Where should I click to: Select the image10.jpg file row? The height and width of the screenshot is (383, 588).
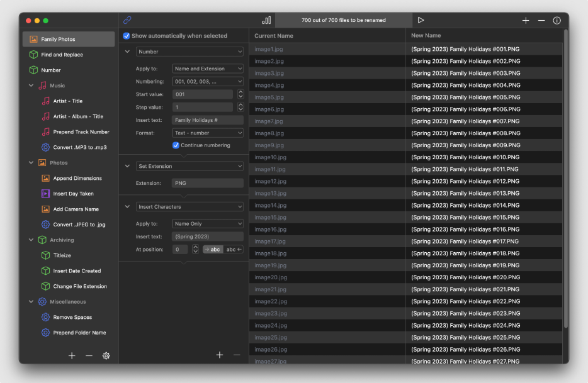click(406, 157)
